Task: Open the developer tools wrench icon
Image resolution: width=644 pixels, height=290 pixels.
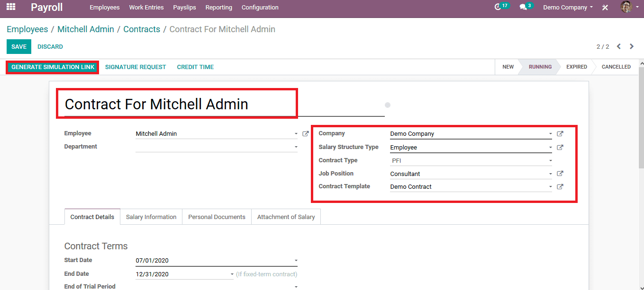Action: pos(604,7)
